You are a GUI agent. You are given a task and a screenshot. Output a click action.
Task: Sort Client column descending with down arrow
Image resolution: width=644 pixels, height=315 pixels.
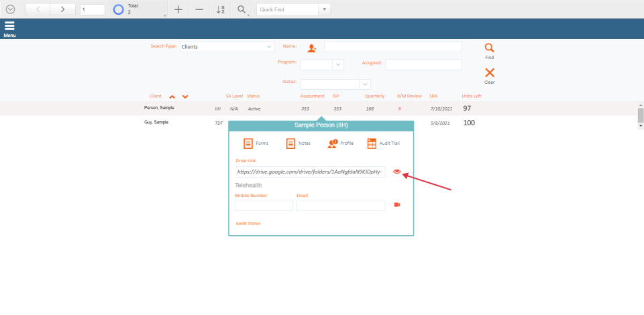[x=185, y=97]
